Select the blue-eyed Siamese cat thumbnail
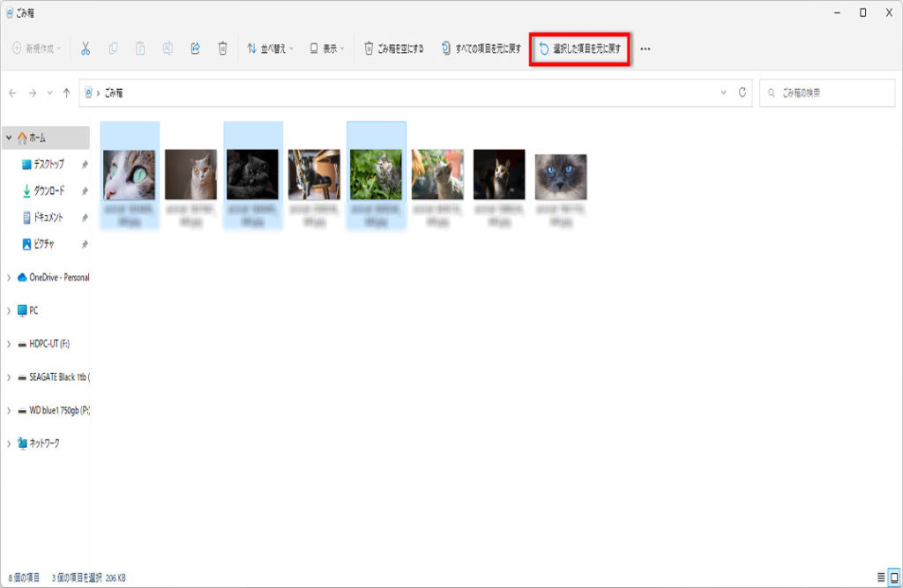This screenshot has height=588, width=903. pyautogui.click(x=561, y=176)
